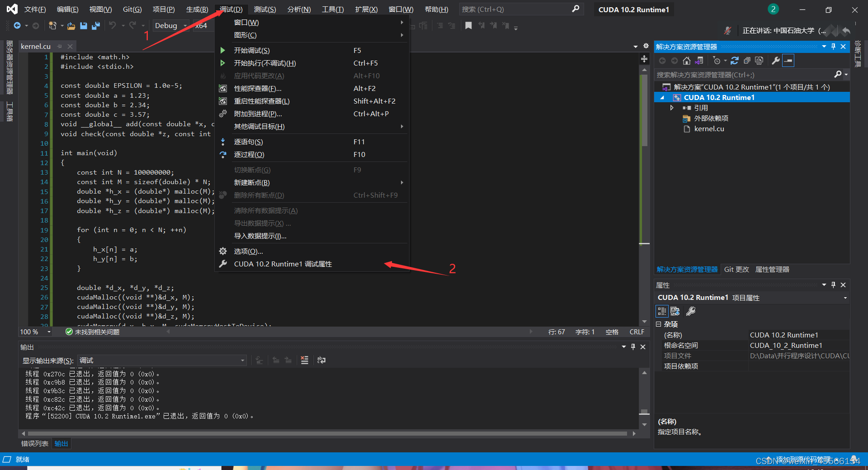Pin the Solution Explorer panel
The image size is (868, 470).
[833, 47]
